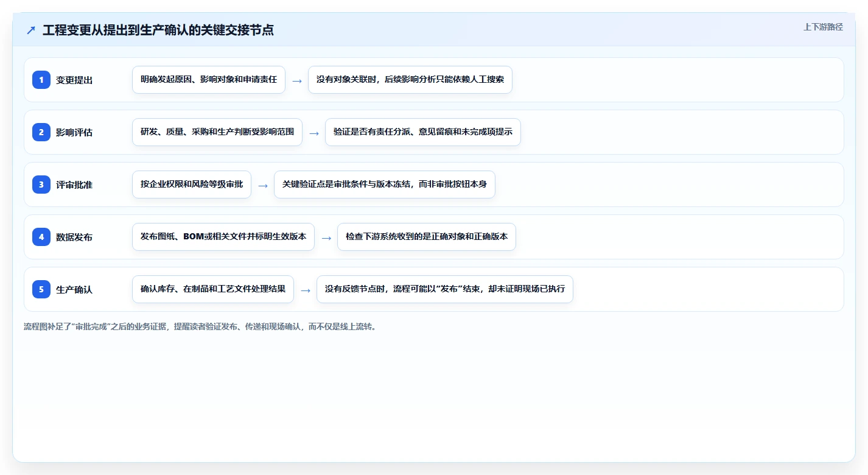Click the box 按企业权限和风险等级审批

click(192, 185)
